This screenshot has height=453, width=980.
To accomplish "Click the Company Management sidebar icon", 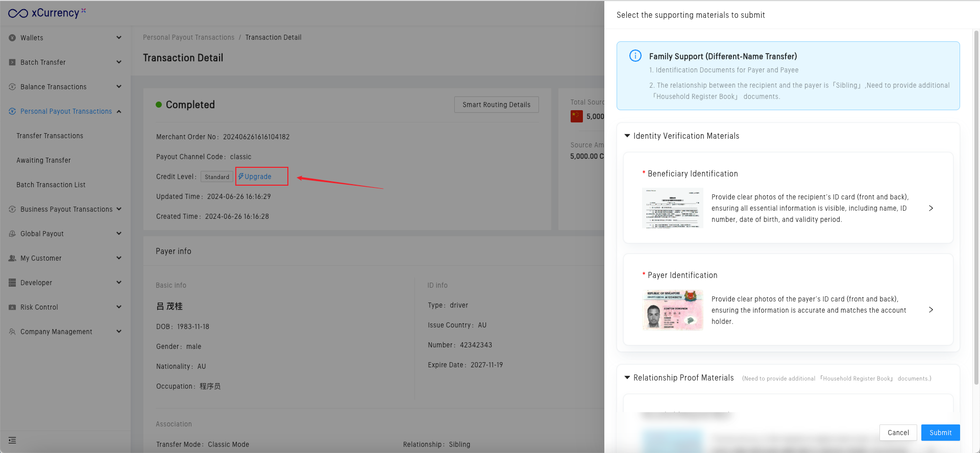I will point(12,332).
